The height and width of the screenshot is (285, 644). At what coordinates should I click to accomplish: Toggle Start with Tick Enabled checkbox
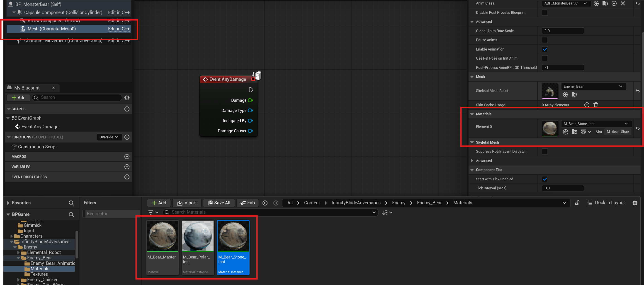(x=545, y=179)
